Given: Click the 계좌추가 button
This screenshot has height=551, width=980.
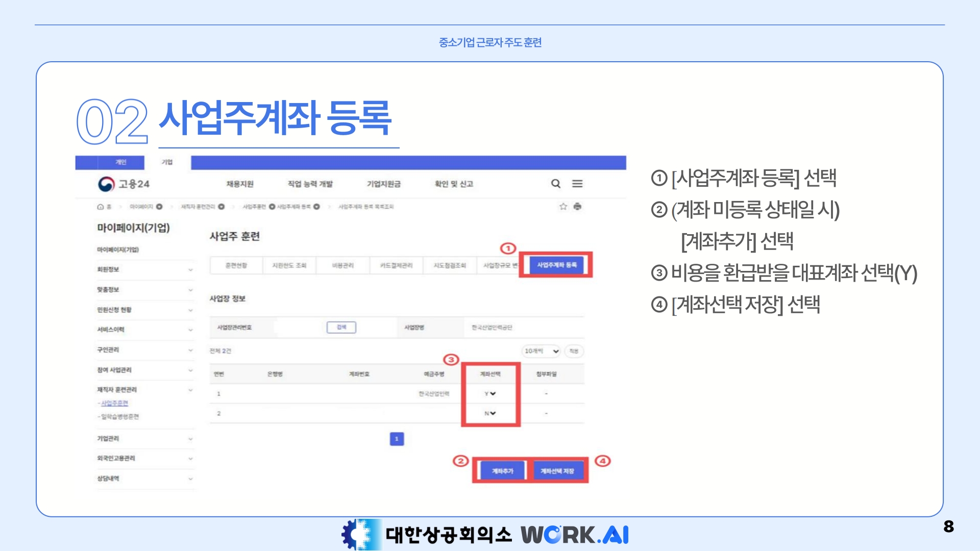Looking at the screenshot, I should tap(502, 471).
